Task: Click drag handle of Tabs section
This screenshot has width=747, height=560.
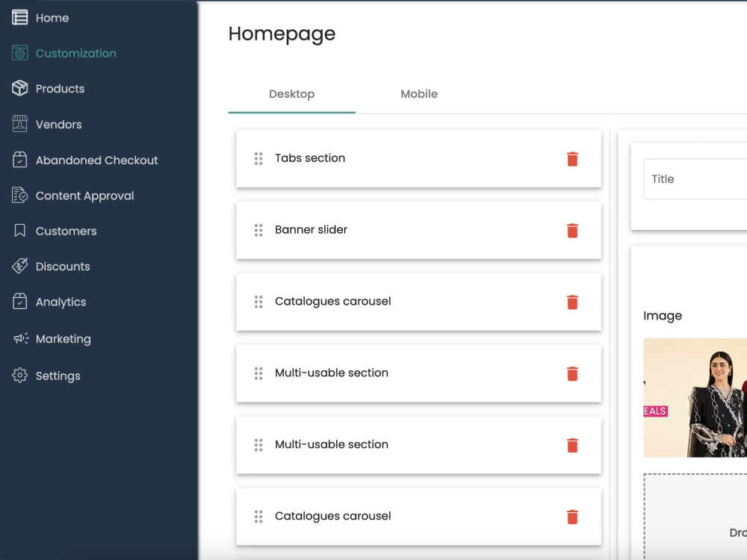Action: click(x=258, y=158)
